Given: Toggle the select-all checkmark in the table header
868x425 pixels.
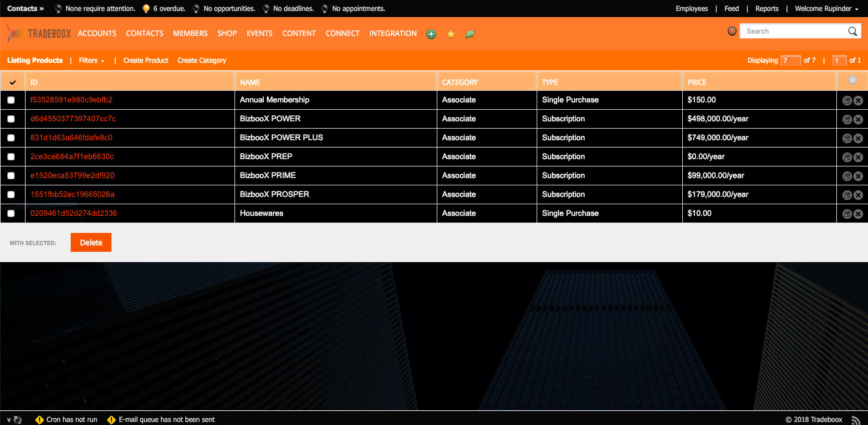Looking at the screenshot, I should [x=13, y=82].
